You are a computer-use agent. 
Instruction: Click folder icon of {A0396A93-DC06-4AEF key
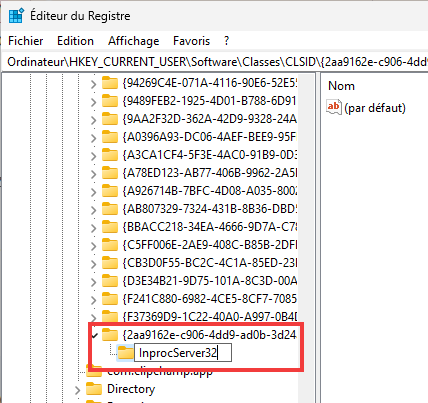(110, 137)
